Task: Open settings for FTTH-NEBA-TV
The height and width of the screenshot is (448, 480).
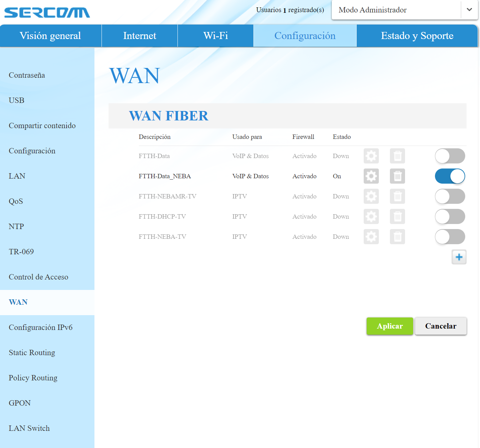Action: (x=371, y=236)
